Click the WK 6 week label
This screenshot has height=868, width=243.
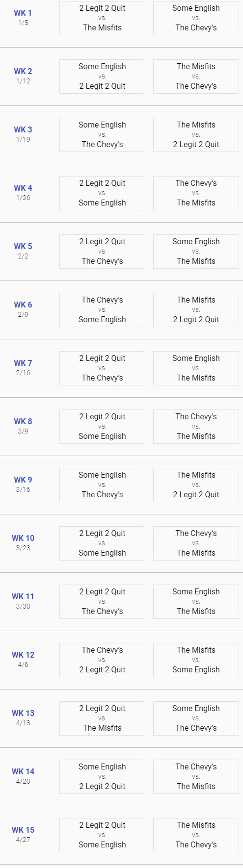coord(23,305)
